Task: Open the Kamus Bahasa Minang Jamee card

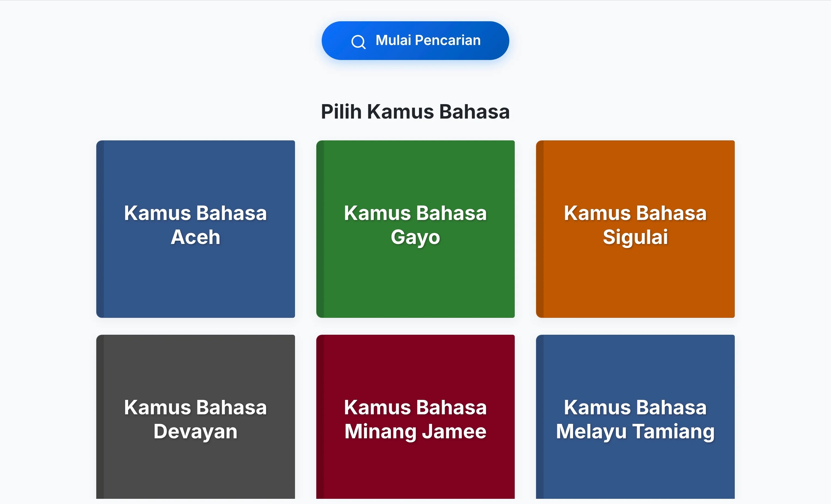Action: 415,417
